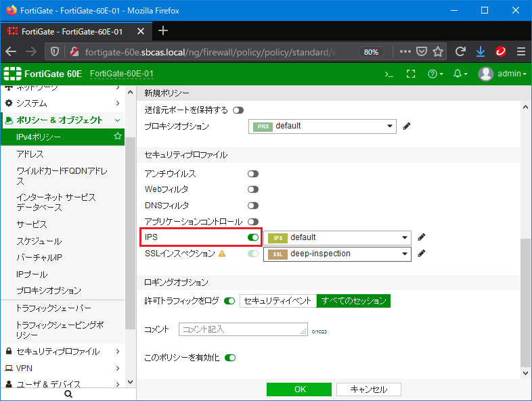
Task: Enable DNSフィルタ toggle
Action: tap(253, 206)
